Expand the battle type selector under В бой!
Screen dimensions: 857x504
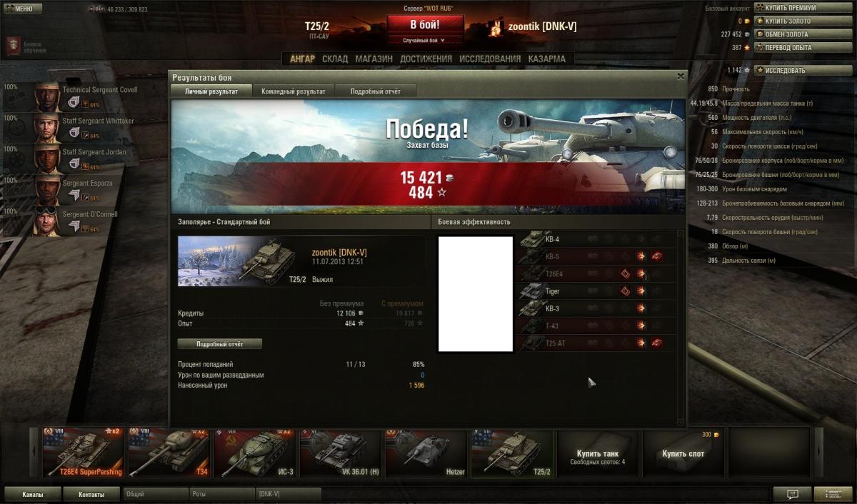424,41
